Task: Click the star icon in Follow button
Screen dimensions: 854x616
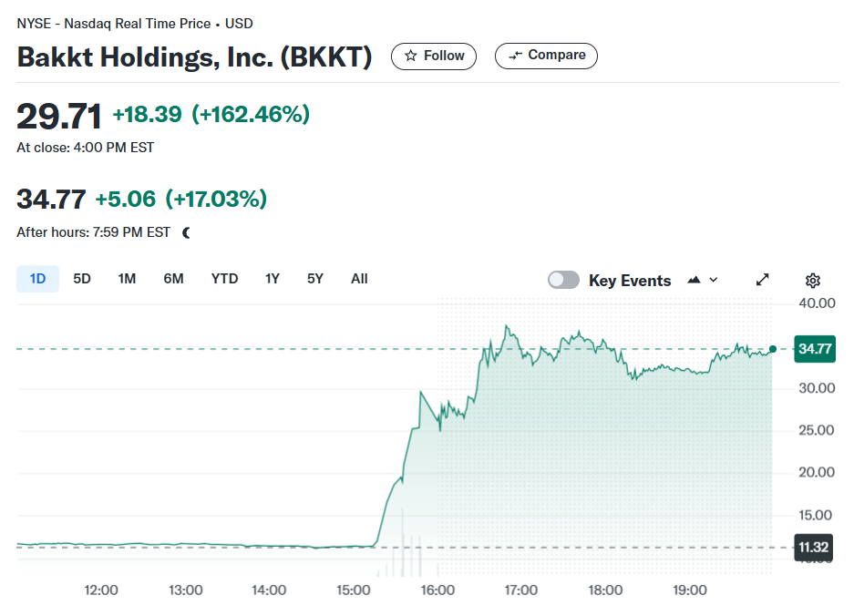Action: 411,56
